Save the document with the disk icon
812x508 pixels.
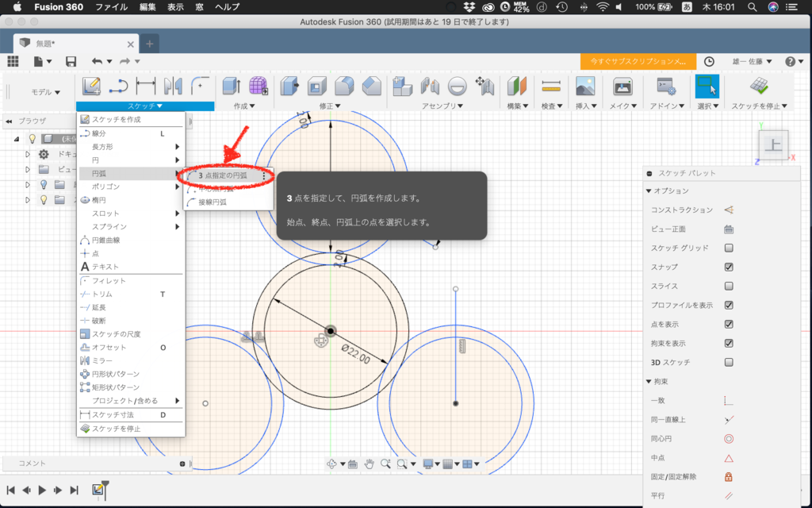click(x=71, y=61)
